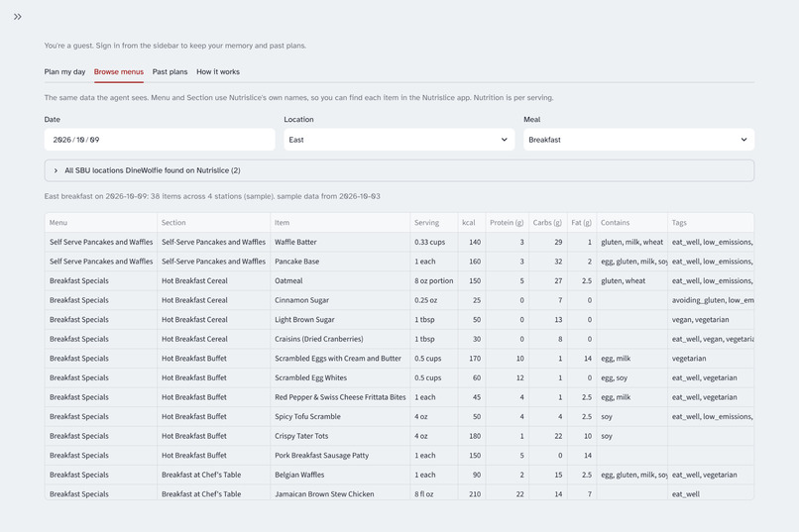Click Oatmeal's gluten, wheat contains cell
The image size is (799, 532).
pos(631,280)
